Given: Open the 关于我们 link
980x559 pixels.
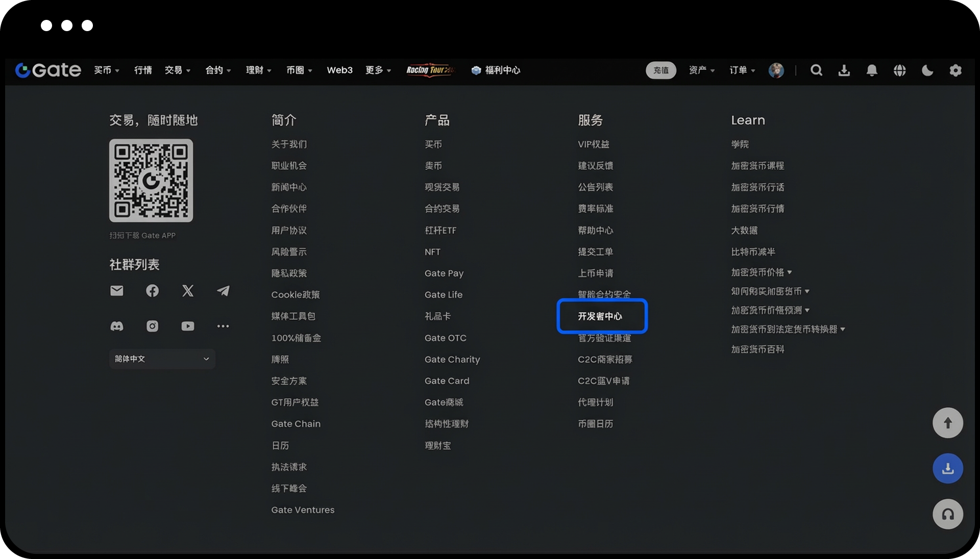Looking at the screenshot, I should (x=289, y=144).
